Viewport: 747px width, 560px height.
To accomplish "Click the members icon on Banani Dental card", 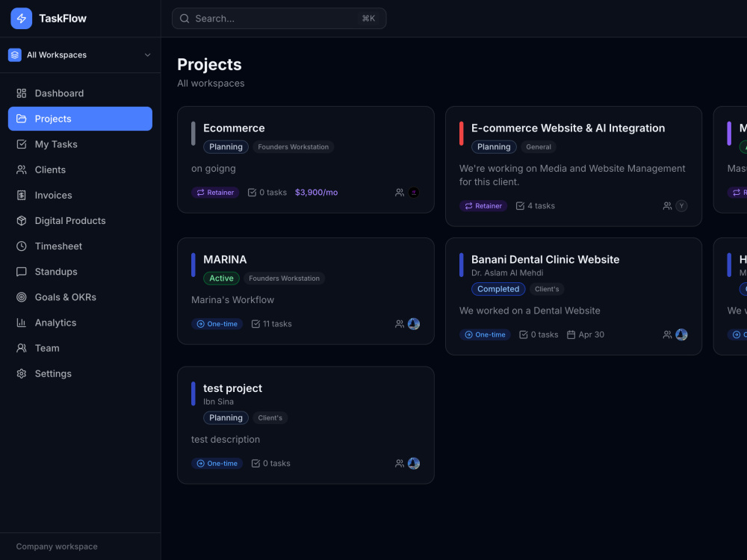I will point(667,335).
